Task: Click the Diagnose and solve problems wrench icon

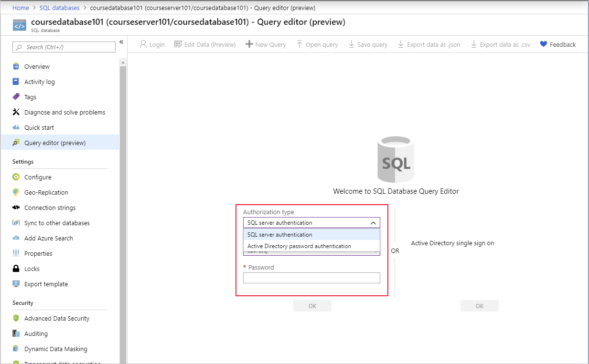Action: tap(17, 112)
